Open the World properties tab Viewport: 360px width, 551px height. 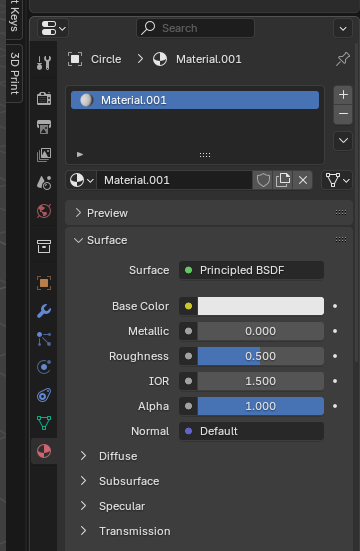coord(44,211)
